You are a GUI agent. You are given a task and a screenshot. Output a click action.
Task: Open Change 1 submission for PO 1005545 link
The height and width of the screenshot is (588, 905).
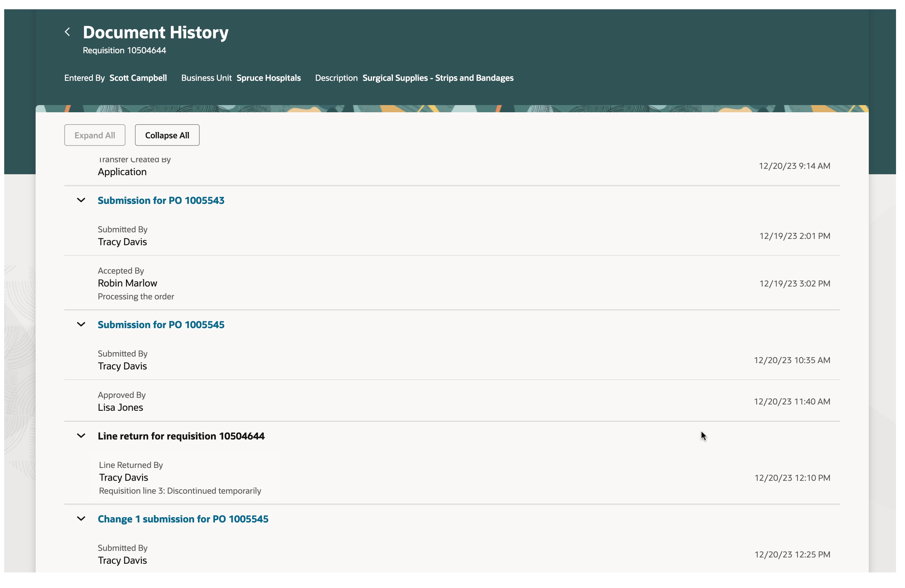click(x=183, y=519)
